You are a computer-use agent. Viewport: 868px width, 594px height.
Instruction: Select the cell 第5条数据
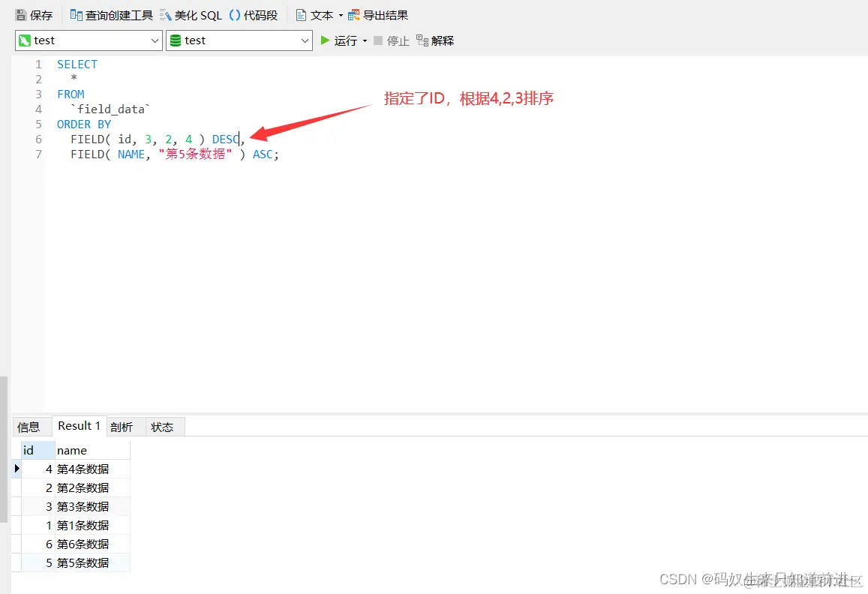coord(92,562)
